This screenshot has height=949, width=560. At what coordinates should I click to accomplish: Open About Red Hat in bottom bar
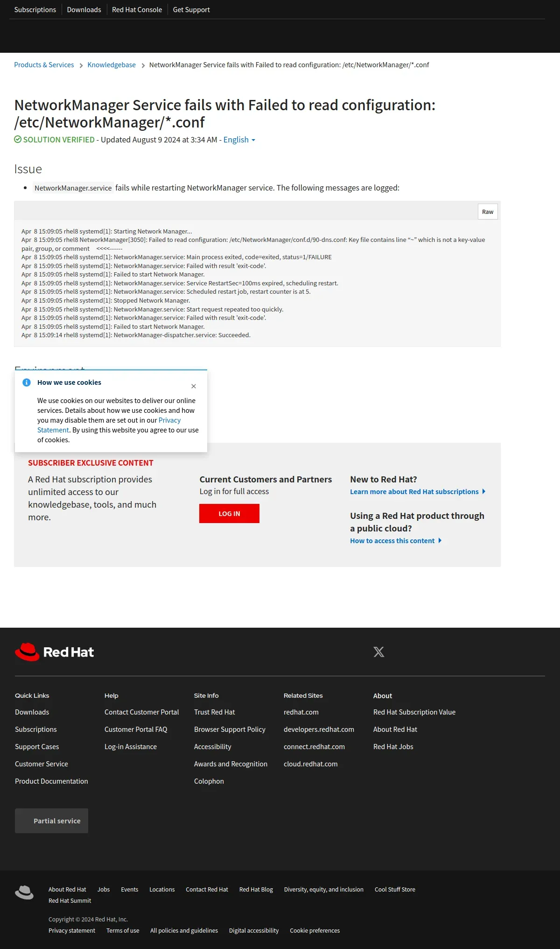pos(67,890)
